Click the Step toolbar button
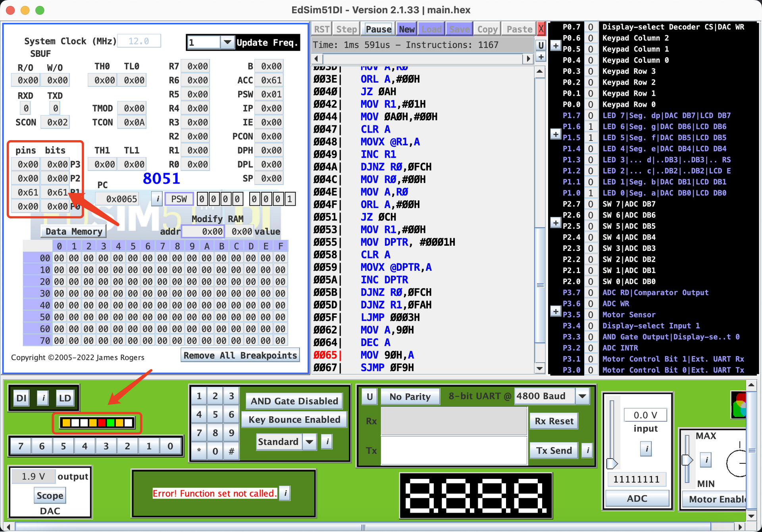The height and width of the screenshot is (532, 762). [x=346, y=29]
